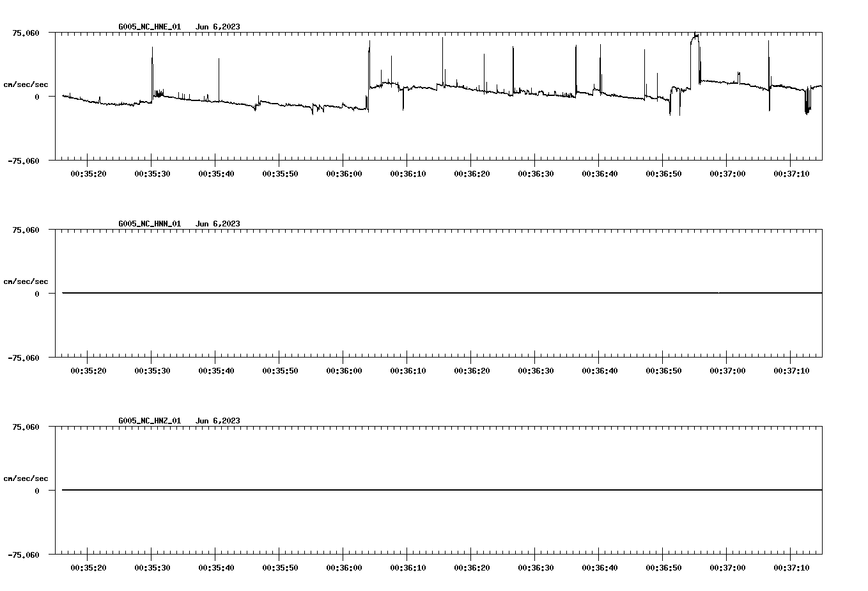The width and height of the screenshot is (868, 591).
Task: Click time label 00:35:50 under HNZ plot
Action: 280,568
